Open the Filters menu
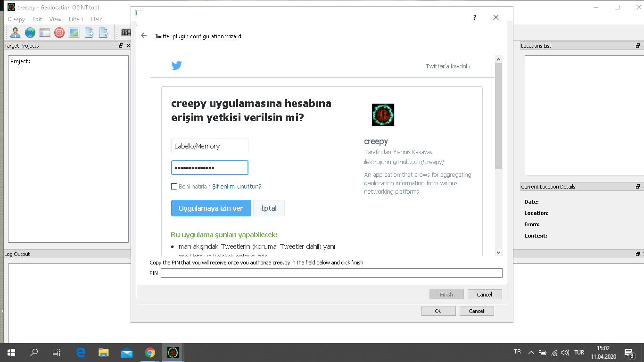This screenshot has width=644, height=362. coord(76,19)
